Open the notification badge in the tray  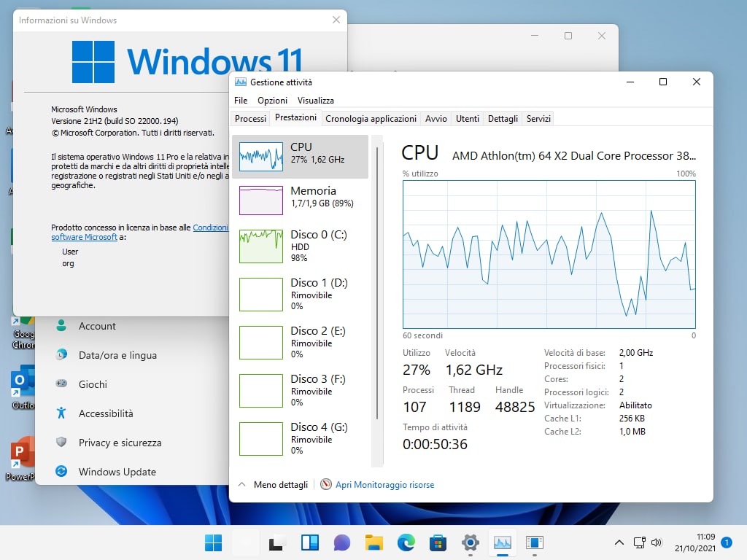coord(727,542)
